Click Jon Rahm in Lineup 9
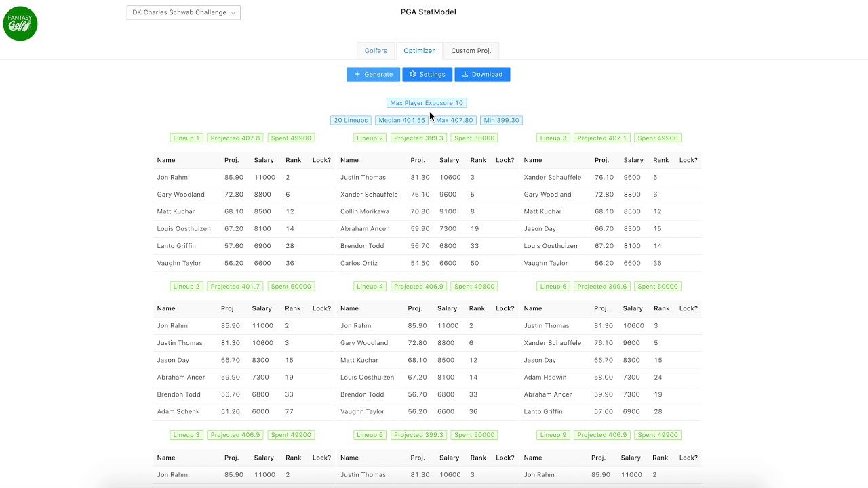 point(539,474)
